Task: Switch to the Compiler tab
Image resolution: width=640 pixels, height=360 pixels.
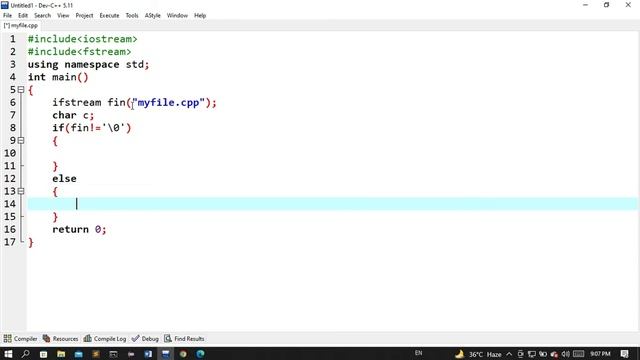Action: 20,339
